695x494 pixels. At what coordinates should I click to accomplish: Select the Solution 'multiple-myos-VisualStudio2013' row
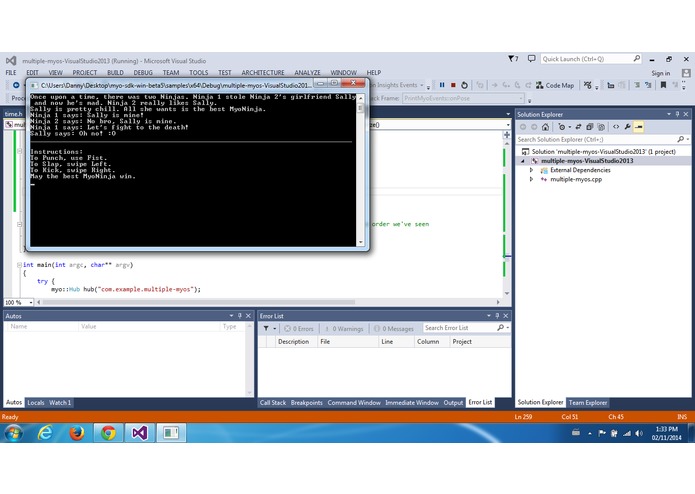point(603,152)
